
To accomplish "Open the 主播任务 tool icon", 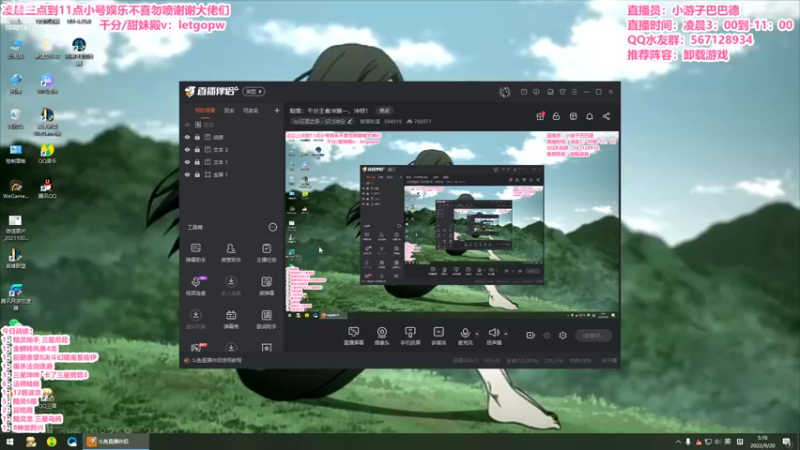I will (x=266, y=253).
